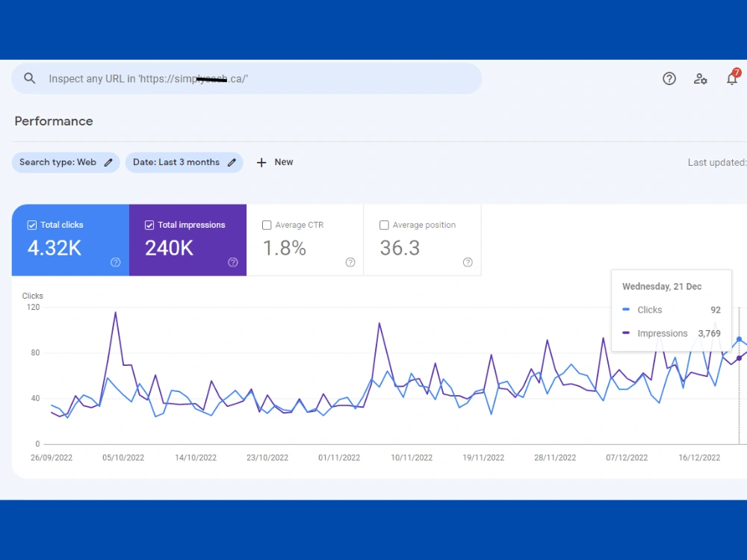Image resolution: width=747 pixels, height=560 pixels.
Task: Click the 05/10/2022 axis date label
Action: tap(123, 458)
